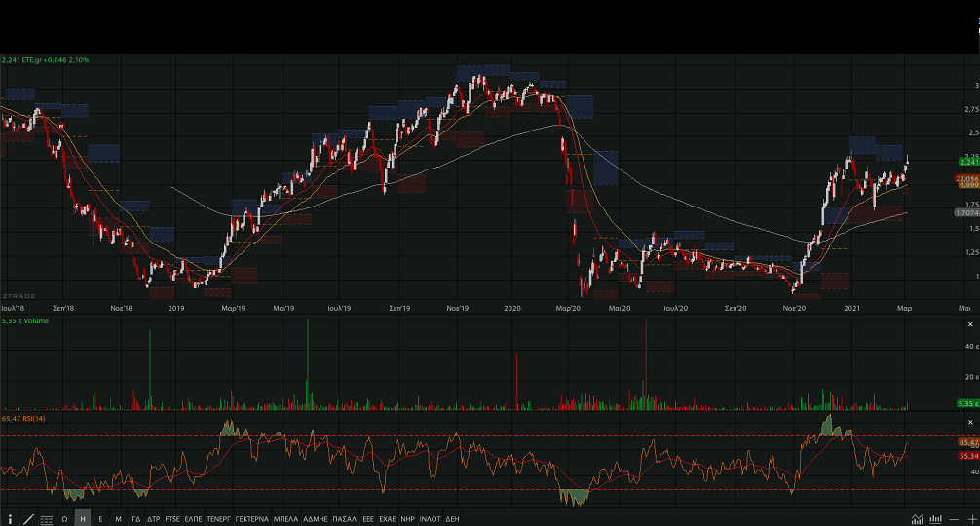Open the indicators chart icon at bottom right
The height and width of the screenshot is (526, 980).
[917, 519]
